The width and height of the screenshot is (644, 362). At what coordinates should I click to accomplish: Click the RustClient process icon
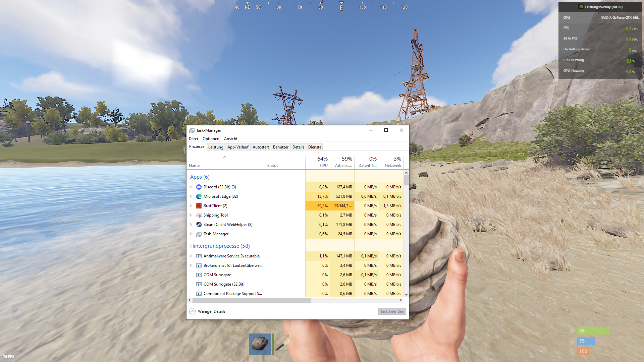199,206
